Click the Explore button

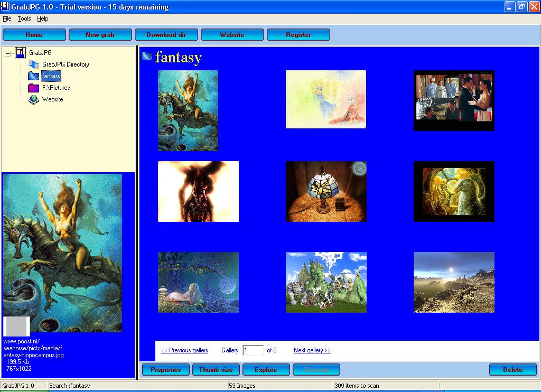point(266,370)
